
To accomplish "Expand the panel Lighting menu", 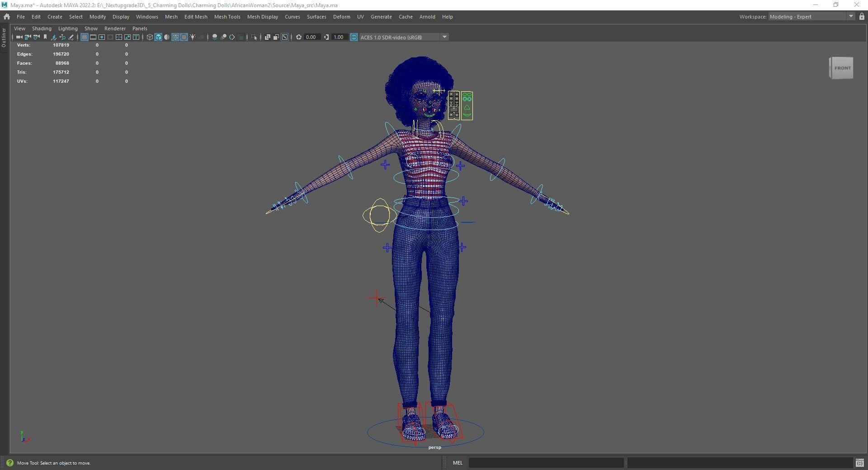I will tap(68, 28).
